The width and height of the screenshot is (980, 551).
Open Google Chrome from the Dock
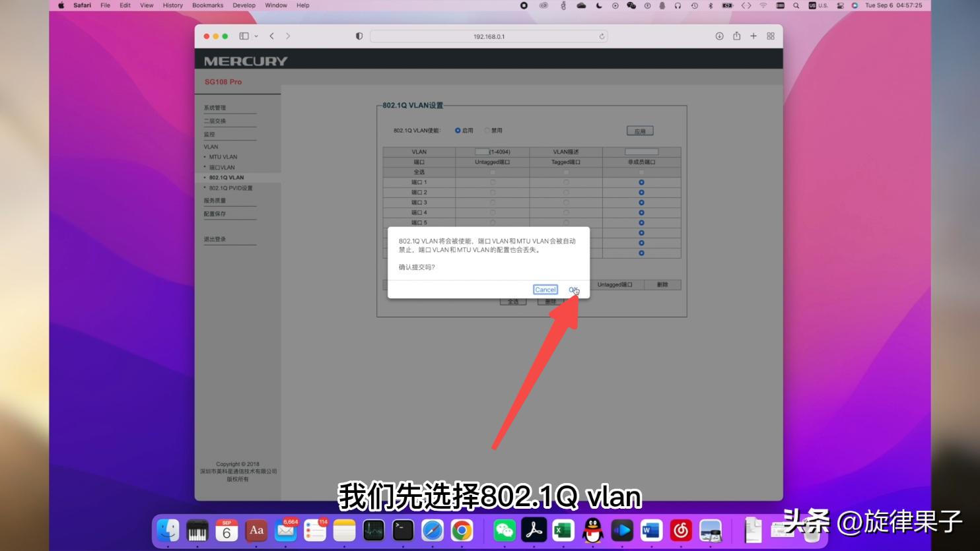pyautogui.click(x=462, y=530)
